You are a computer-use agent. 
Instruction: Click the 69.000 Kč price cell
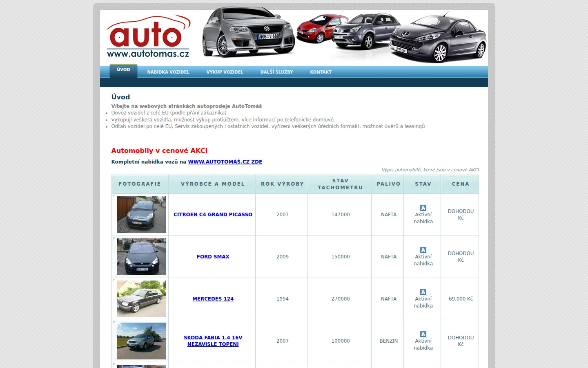(461, 299)
